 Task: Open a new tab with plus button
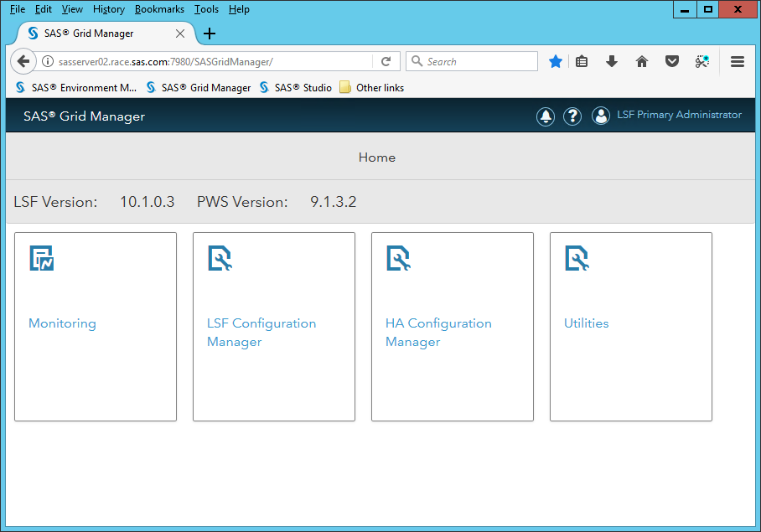pos(210,34)
